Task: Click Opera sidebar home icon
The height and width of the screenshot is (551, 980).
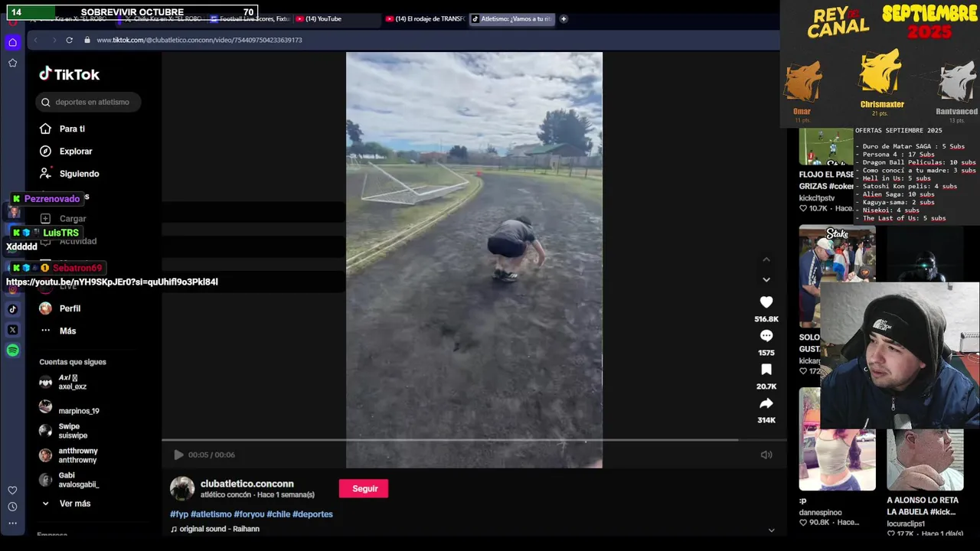Action: [12, 42]
